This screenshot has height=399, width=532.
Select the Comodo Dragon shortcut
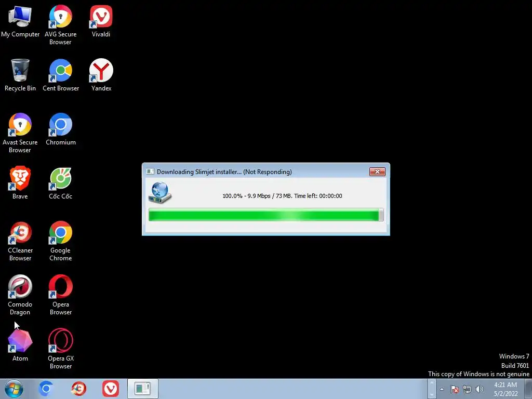(20, 296)
